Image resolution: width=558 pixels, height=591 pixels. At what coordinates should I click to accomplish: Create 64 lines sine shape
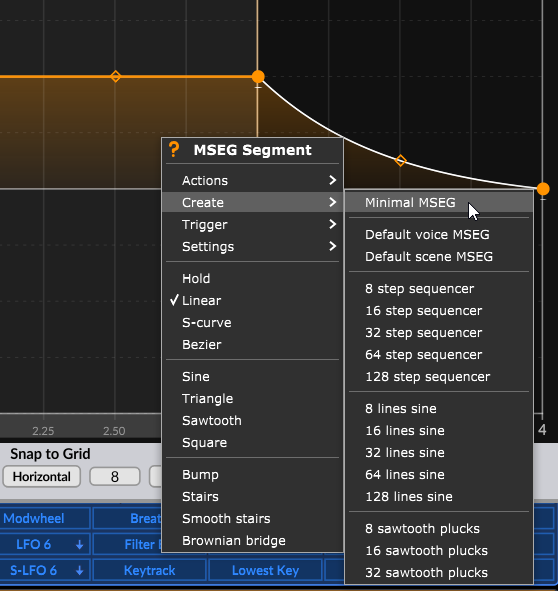[x=439, y=475]
